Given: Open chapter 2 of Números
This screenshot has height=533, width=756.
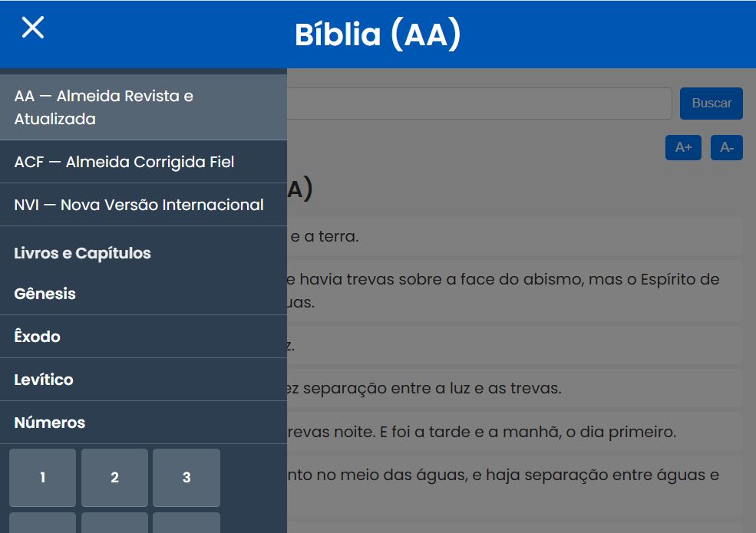Looking at the screenshot, I should coord(114,478).
